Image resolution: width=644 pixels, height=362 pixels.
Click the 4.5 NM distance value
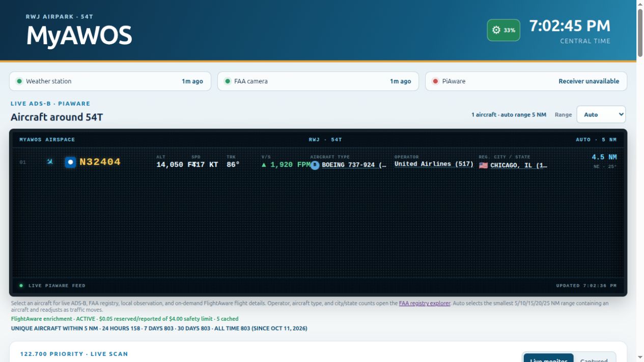tap(604, 158)
